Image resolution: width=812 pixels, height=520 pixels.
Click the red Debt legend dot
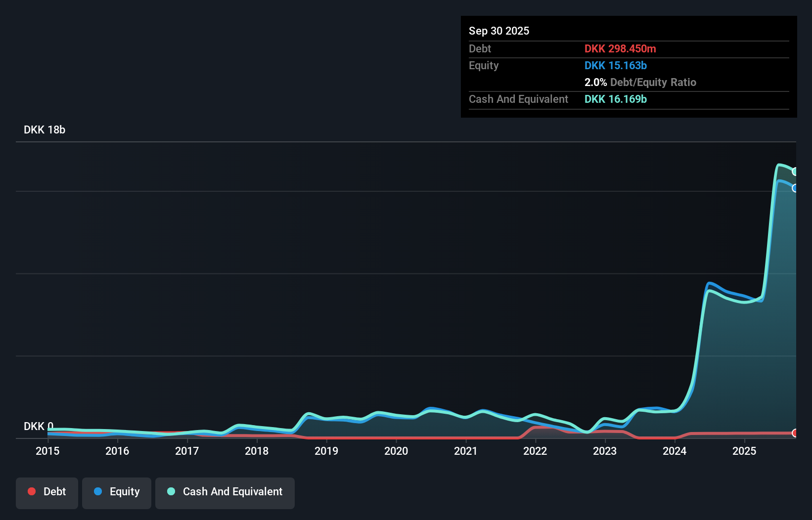31,491
